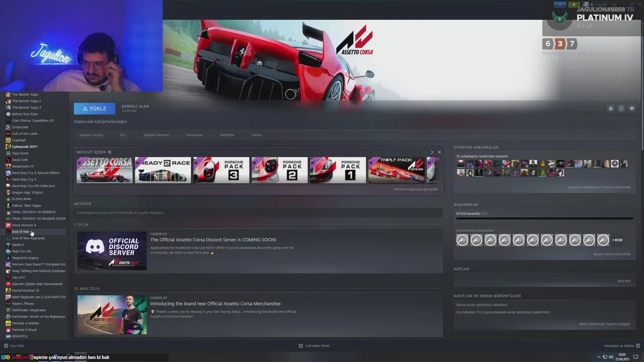Click Tümünü mağazada görüntüle link

(x=416, y=189)
